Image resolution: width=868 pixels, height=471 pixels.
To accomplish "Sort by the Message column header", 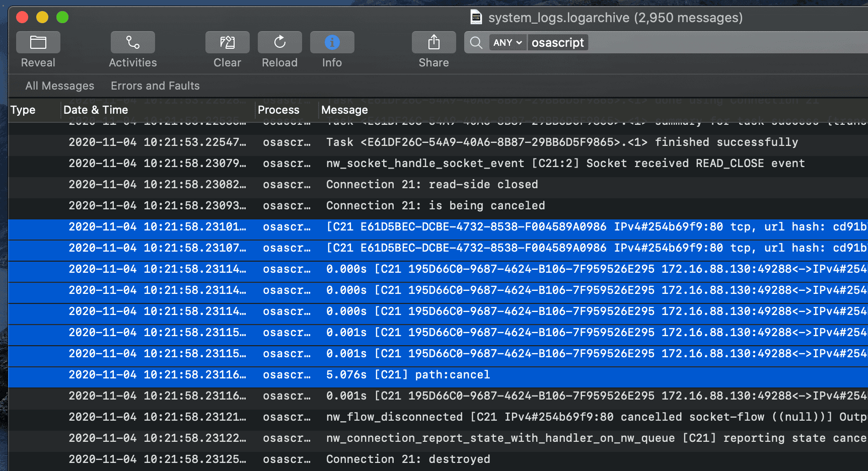I will click(x=344, y=110).
